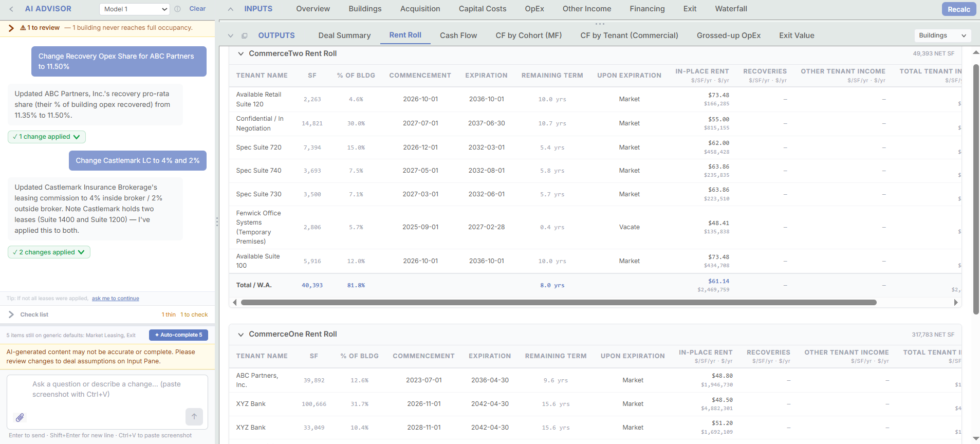Expand the '1 change applied' details
The height and width of the screenshot is (444, 980).
(x=47, y=137)
